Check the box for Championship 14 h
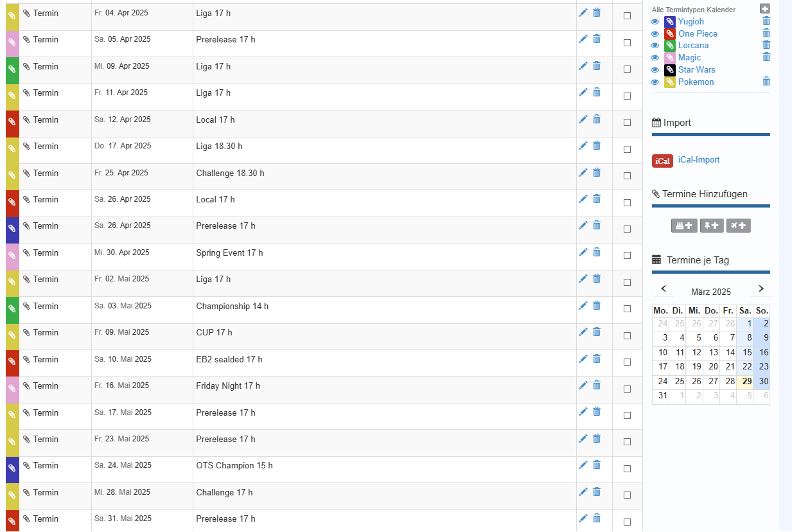This screenshot has width=792, height=532. [627, 308]
